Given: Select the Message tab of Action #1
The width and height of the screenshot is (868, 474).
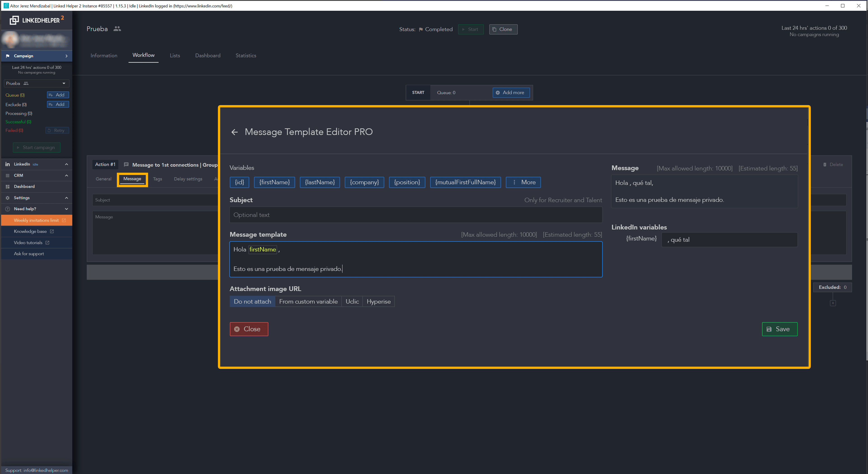Looking at the screenshot, I should [x=132, y=179].
